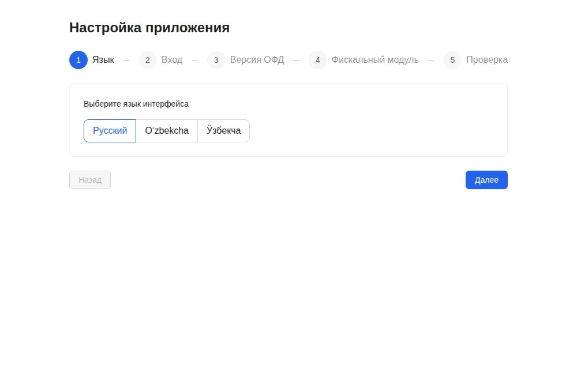Open the Проверка step label
577x392 pixels.
487,59
